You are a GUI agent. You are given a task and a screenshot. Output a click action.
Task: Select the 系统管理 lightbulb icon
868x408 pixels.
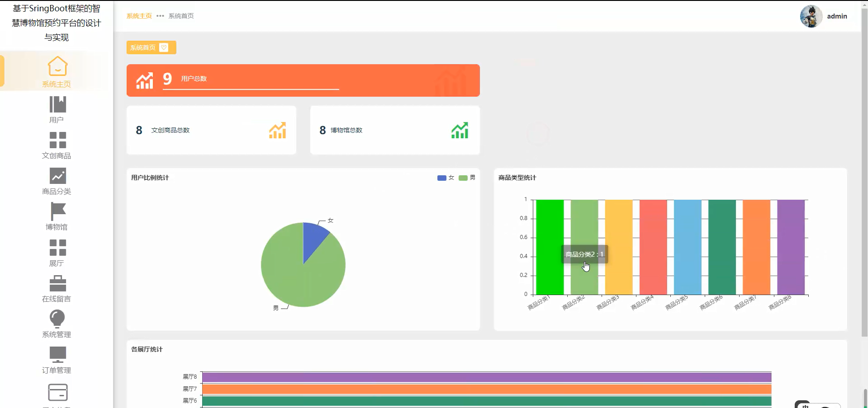[x=57, y=319]
